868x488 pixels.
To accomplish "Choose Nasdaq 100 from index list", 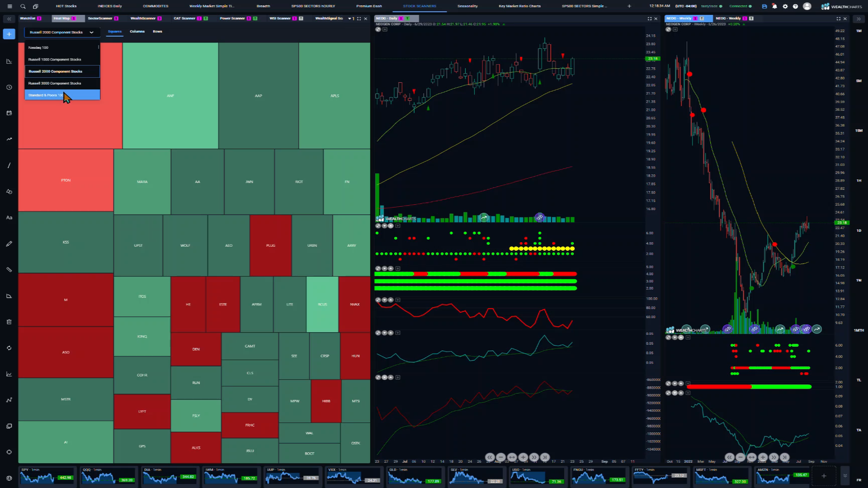I will tap(62, 47).
